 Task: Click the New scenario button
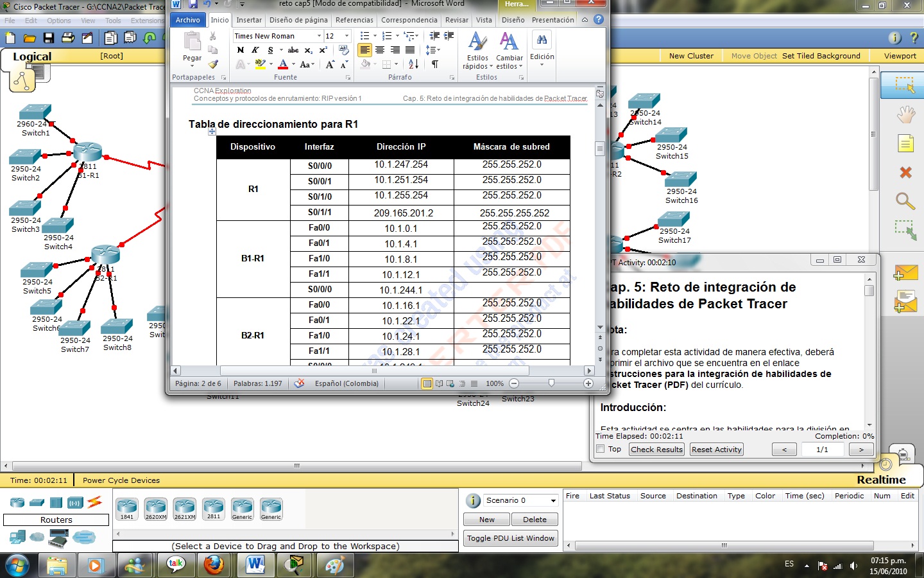486,520
